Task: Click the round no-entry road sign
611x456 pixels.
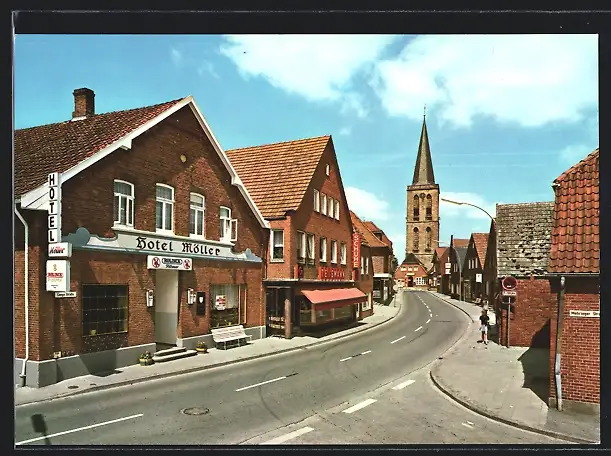Action: coord(509,284)
